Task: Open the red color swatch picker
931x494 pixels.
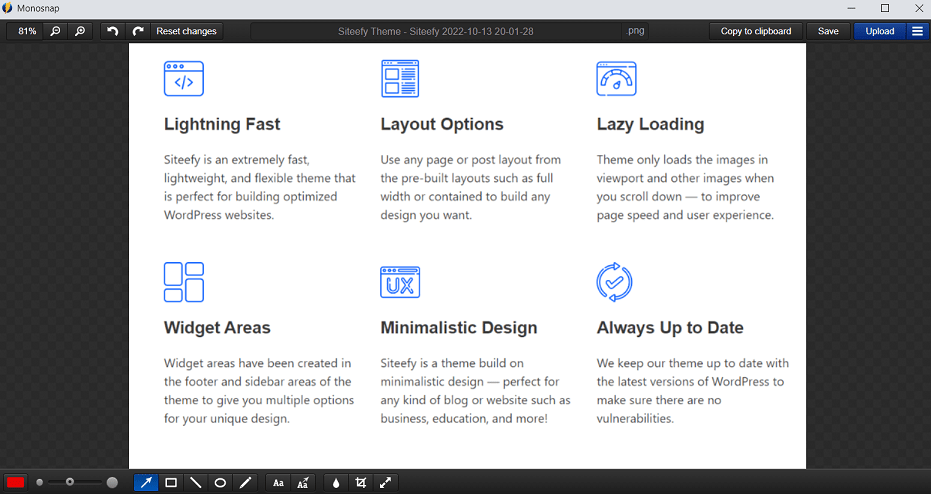Action: pos(16,483)
